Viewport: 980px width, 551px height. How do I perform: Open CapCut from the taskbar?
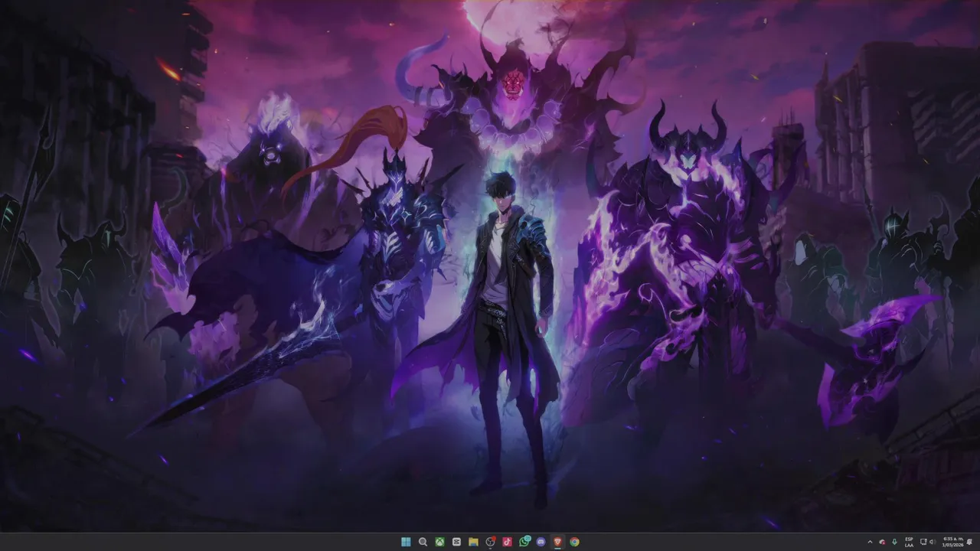pos(456,542)
